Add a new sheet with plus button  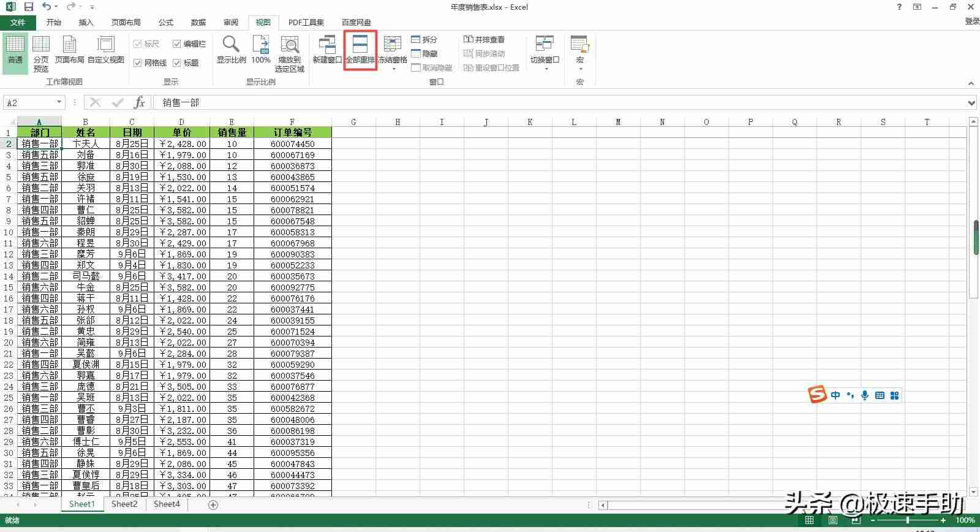point(213,504)
